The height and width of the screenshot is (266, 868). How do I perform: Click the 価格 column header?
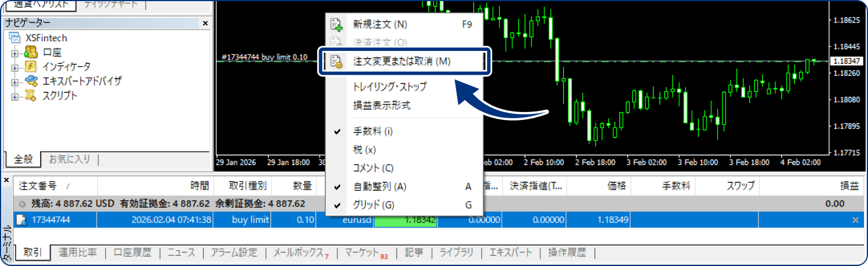click(599, 185)
